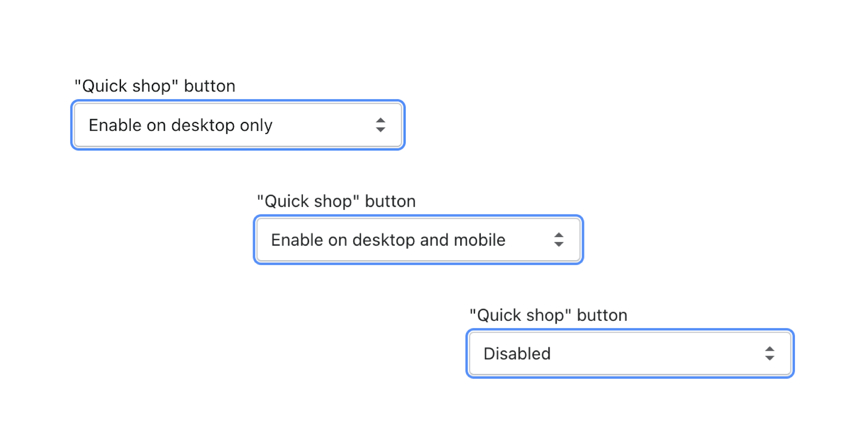Click the "Enable on desktop only" value text
The height and width of the screenshot is (448, 868).
point(180,125)
